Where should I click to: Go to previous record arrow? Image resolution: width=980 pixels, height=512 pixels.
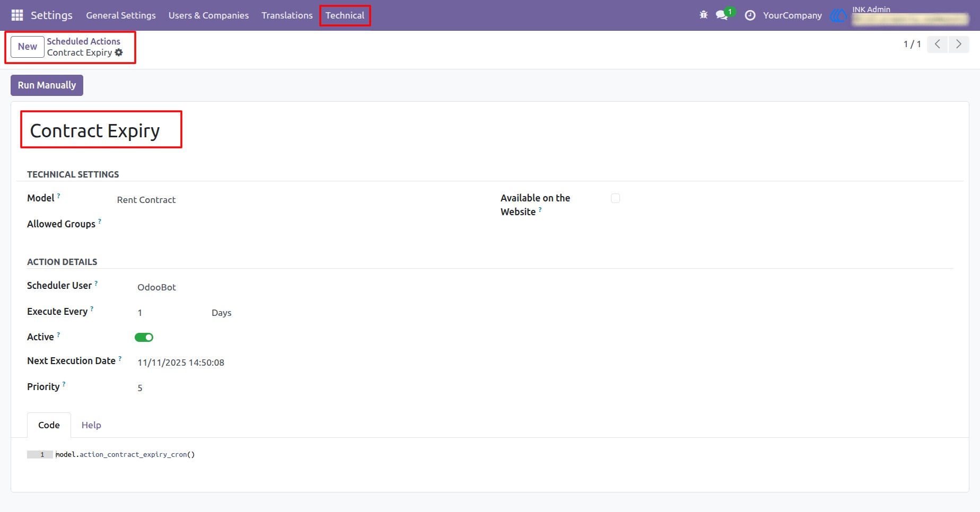pos(938,44)
